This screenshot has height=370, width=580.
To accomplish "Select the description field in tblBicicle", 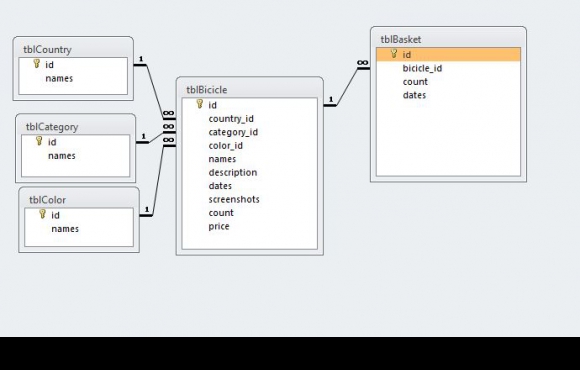I will click(250, 172).
